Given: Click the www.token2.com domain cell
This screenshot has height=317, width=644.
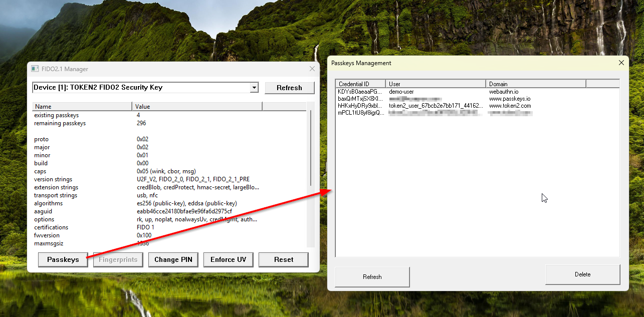Looking at the screenshot, I should click(510, 106).
